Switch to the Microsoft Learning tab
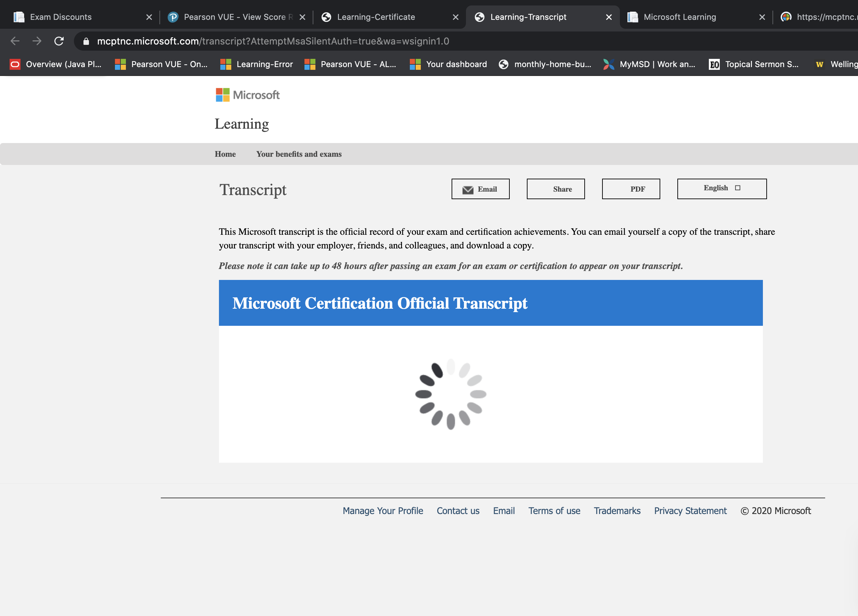 [x=696, y=17]
